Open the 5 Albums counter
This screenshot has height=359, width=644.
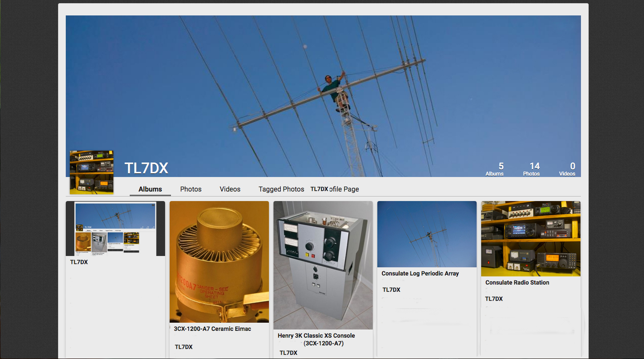pos(495,169)
